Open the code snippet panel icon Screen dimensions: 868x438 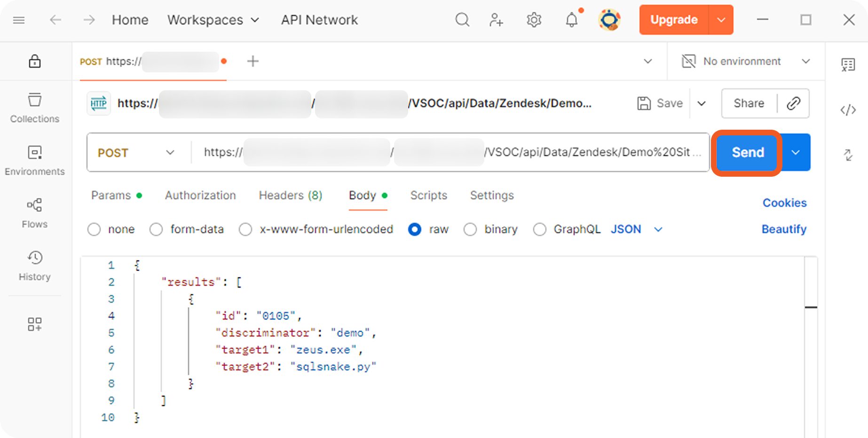848,110
